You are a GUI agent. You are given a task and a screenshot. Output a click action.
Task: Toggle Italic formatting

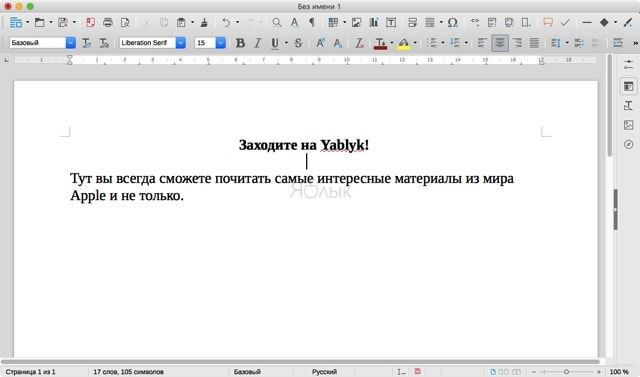pyautogui.click(x=258, y=43)
